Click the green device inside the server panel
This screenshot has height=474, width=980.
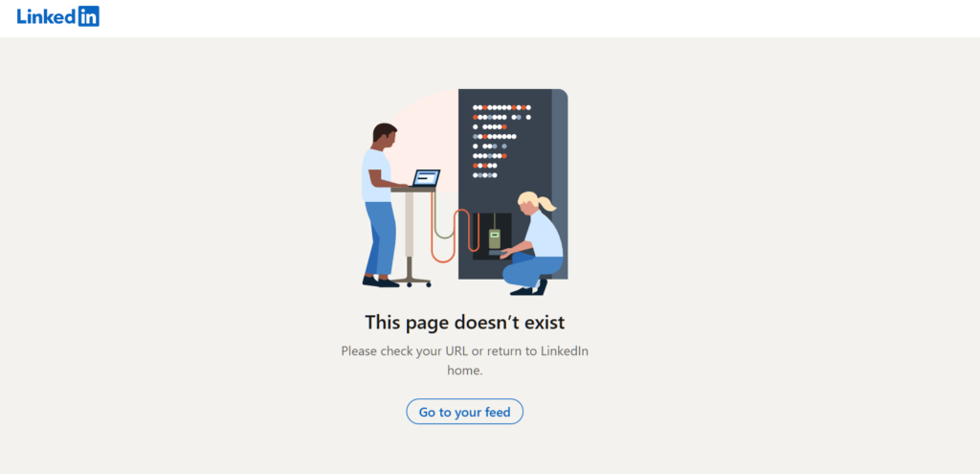(495, 238)
